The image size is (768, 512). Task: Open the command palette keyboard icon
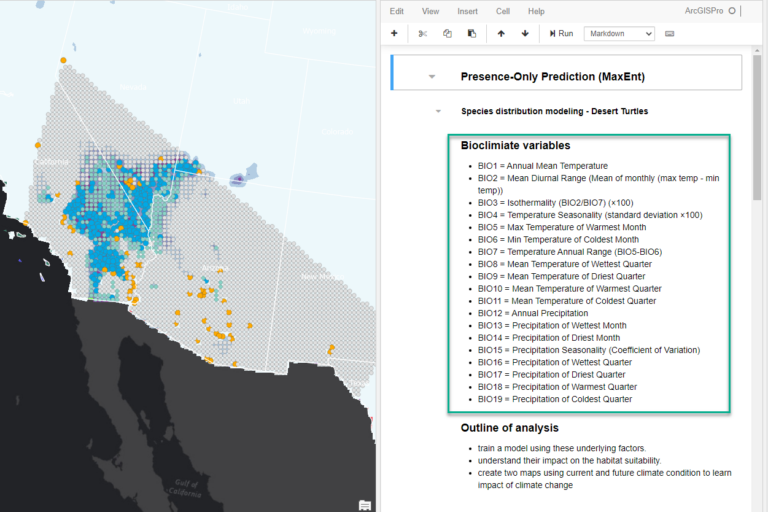(670, 34)
